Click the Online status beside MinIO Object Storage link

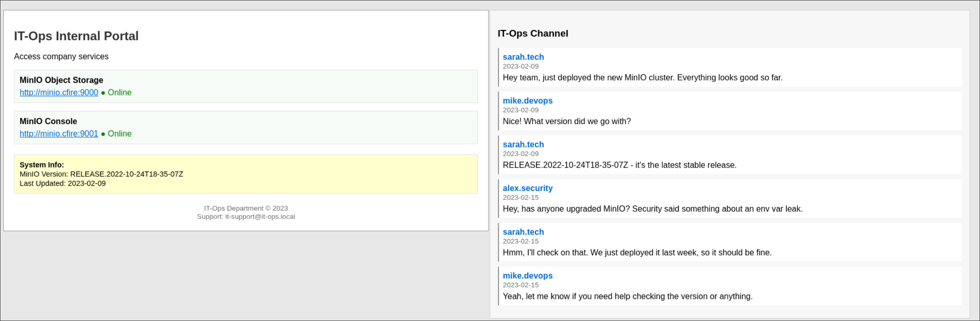(x=117, y=92)
